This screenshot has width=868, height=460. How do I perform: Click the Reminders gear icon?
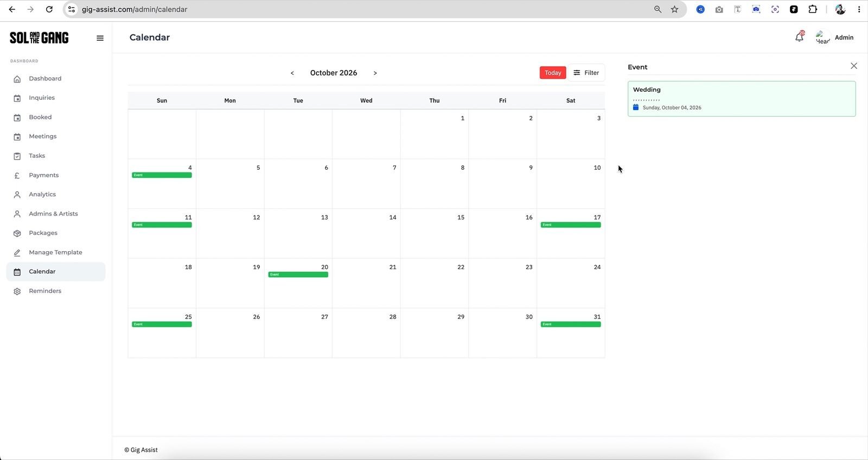pyautogui.click(x=17, y=291)
